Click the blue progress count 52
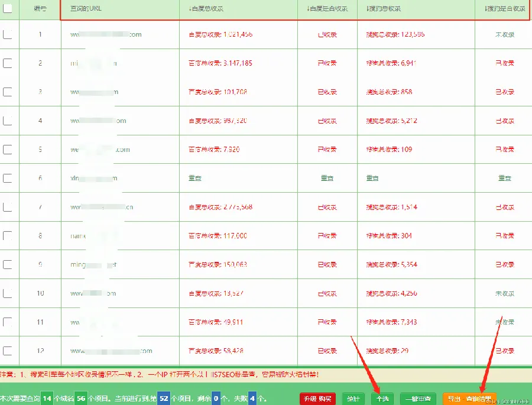Viewport: 532px width, 405px height. [x=164, y=398]
